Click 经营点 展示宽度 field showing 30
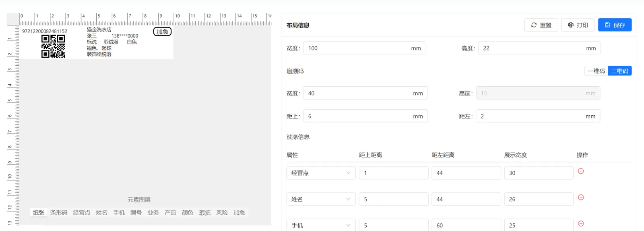Image resolution: width=644 pixels, height=231 pixels. (x=539, y=173)
